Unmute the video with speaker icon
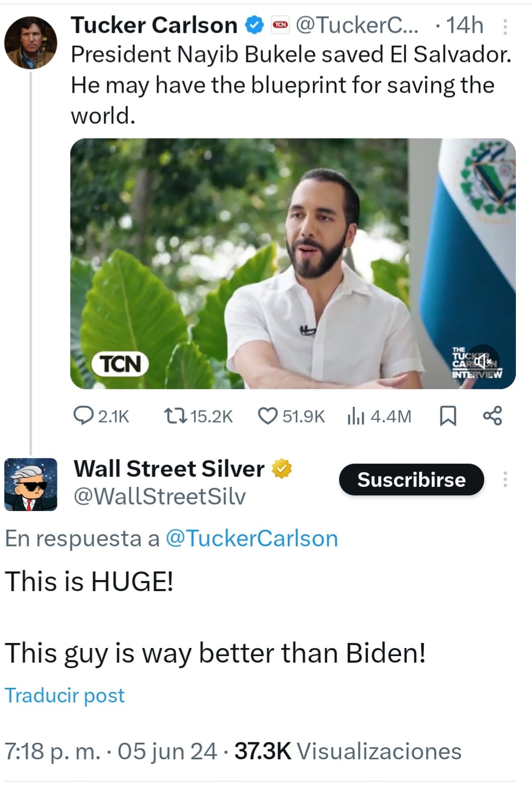532x785 pixels. 482,361
